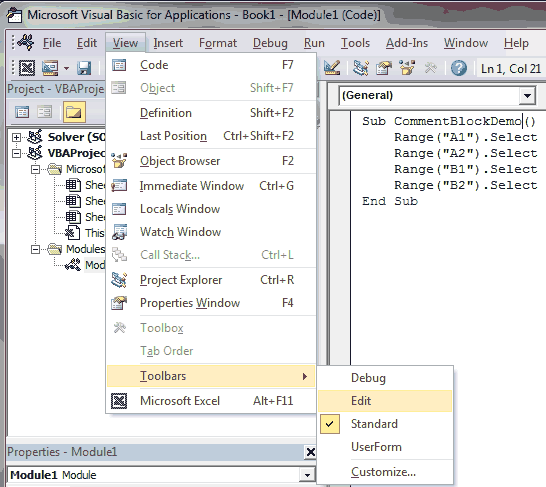Image resolution: width=546 pixels, height=487 pixels.
Task: Click the Insert UserForm toolbar icon
Action: (50, 68)
